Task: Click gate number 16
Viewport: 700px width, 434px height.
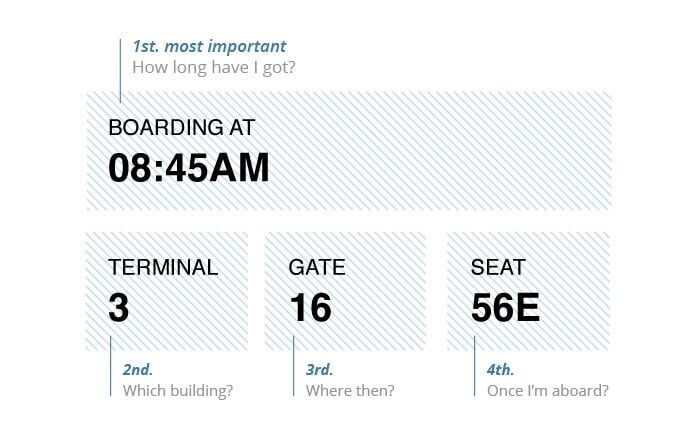Action: tap(311, 308)
